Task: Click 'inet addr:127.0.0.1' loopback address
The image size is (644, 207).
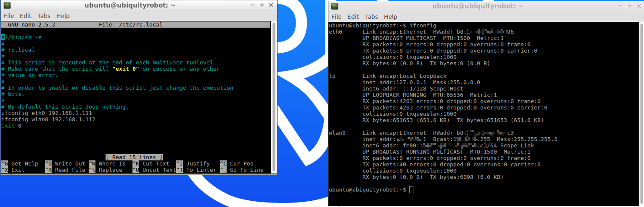Action: (x=394, y=83)
